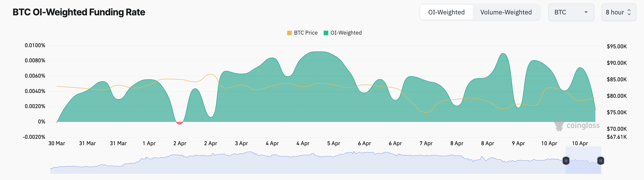Toggle OI-Weighted series label in legend

(x=346, y=33)
